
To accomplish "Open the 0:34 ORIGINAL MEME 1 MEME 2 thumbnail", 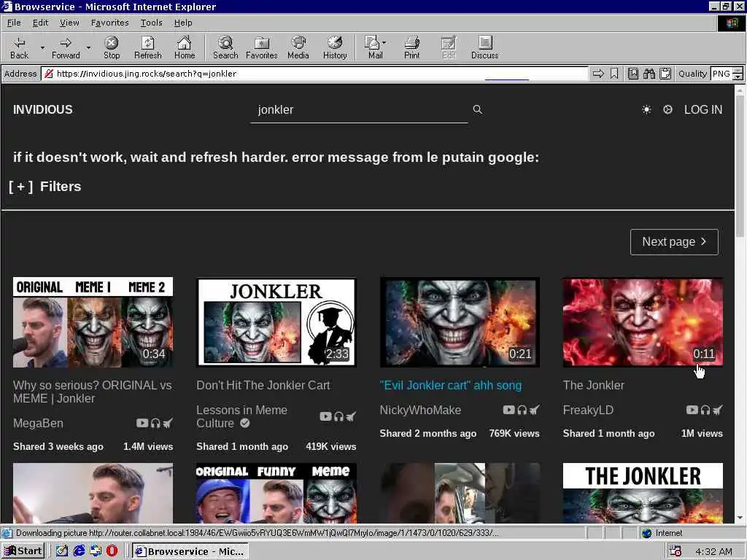I will (93, 322).
